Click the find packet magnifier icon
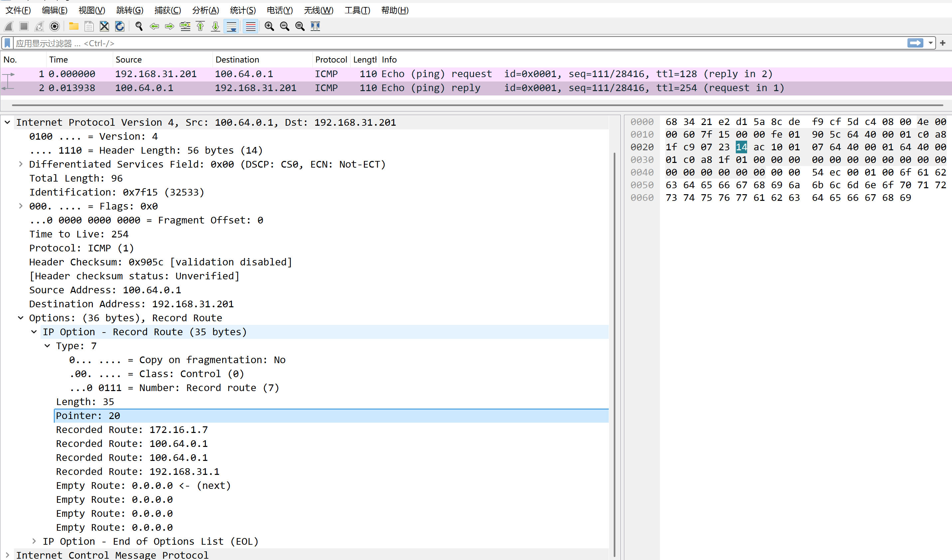Image resolution: width=952 pixels, height=560 pixels. (139, 26)
